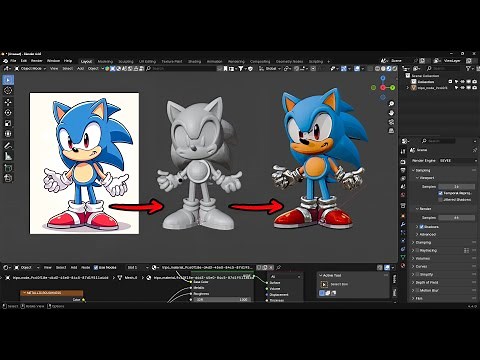
Task: Switch to the UV Editing workspace tab
Action: pos(147,61)
